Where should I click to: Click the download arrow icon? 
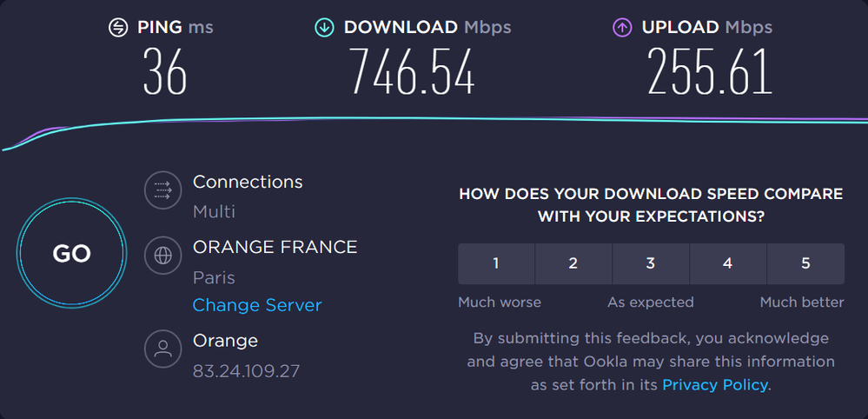(x=324, y=28)
